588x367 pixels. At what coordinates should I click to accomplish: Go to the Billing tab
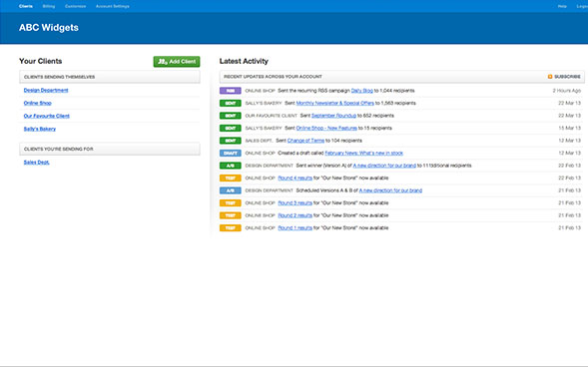pyautogui.click(x=49, y=6)
